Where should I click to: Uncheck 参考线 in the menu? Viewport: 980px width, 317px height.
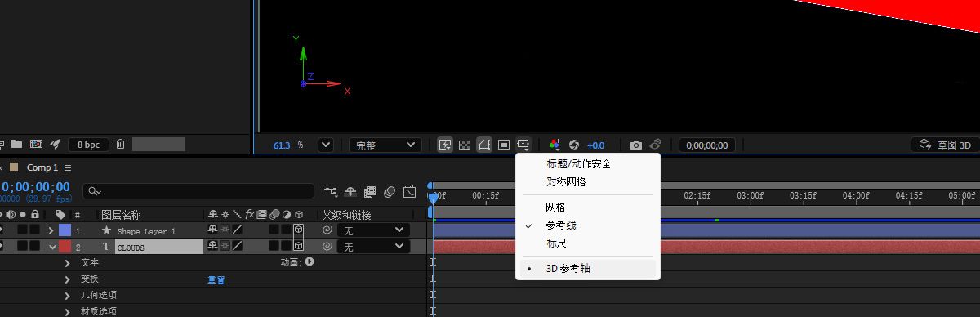(560, 225)
